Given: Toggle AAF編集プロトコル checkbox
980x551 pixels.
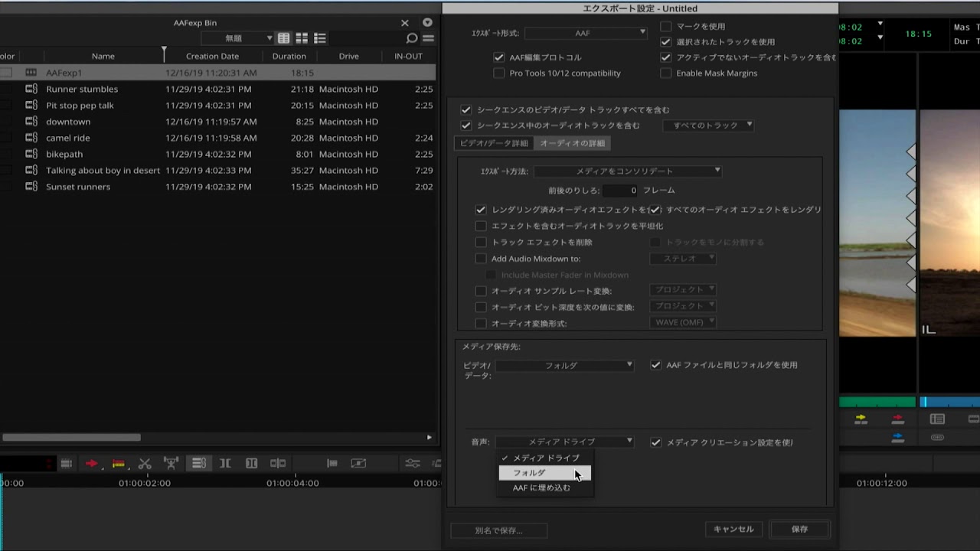Looking at the screenshot, I should coord(499,57).
